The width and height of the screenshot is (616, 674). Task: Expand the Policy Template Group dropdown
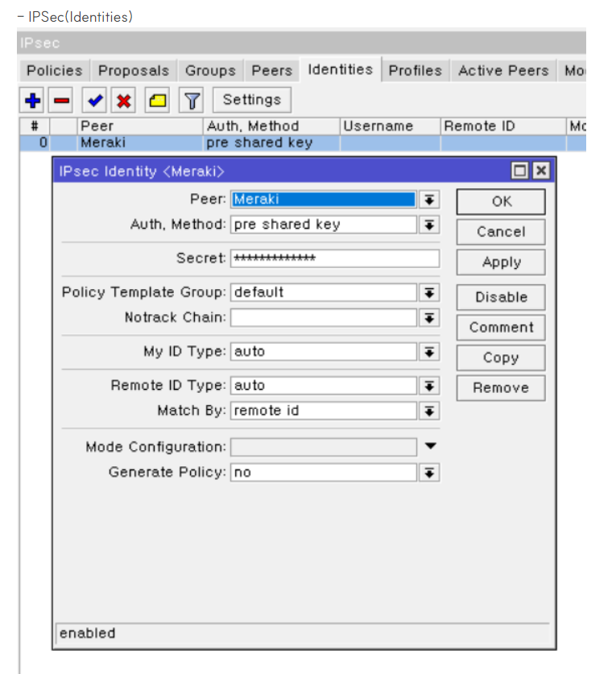point(429,293)
